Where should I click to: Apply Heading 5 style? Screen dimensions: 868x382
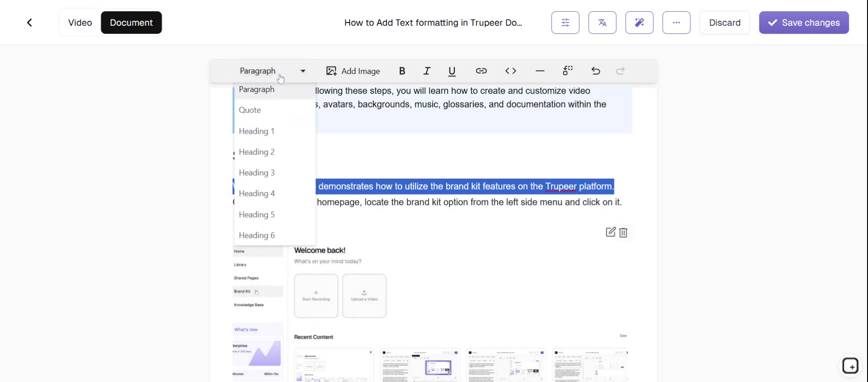(x=275, y=215)
